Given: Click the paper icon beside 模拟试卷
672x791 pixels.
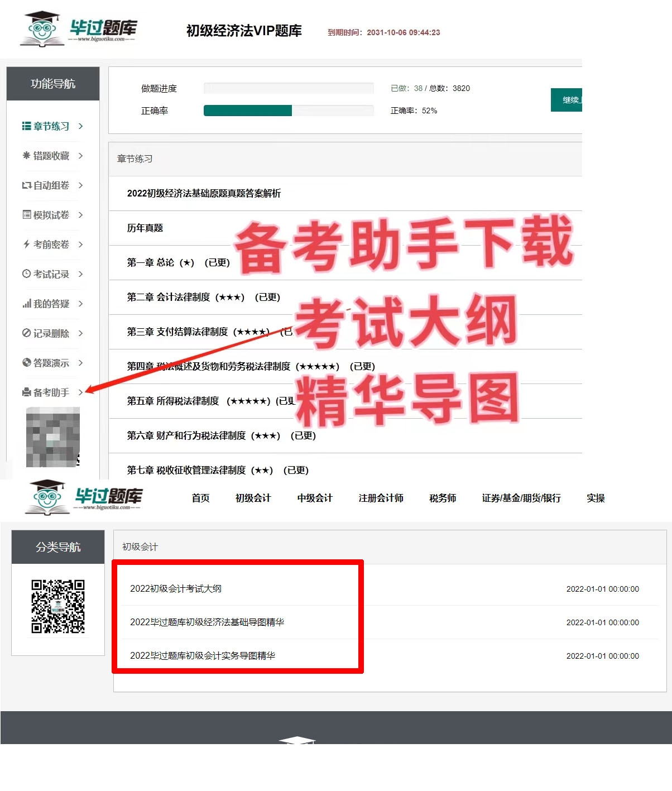Looking at the screenshot, I should click(26, 215).
